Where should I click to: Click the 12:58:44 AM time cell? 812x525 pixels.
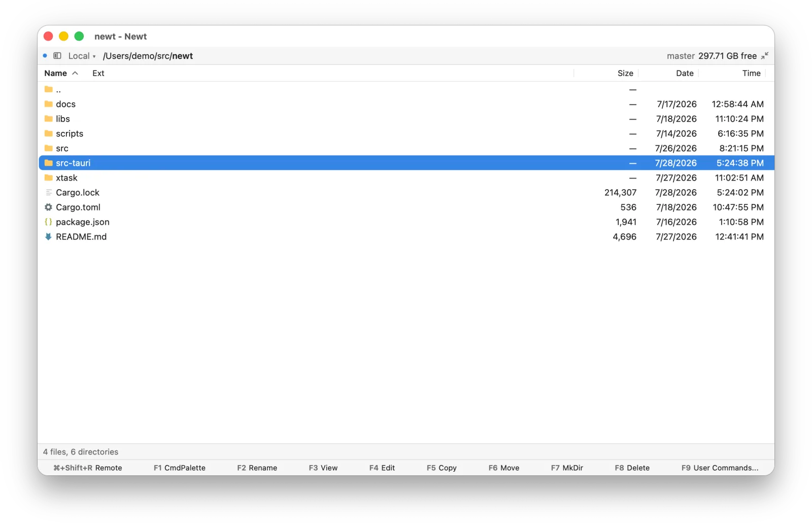(x=737, y=104)
